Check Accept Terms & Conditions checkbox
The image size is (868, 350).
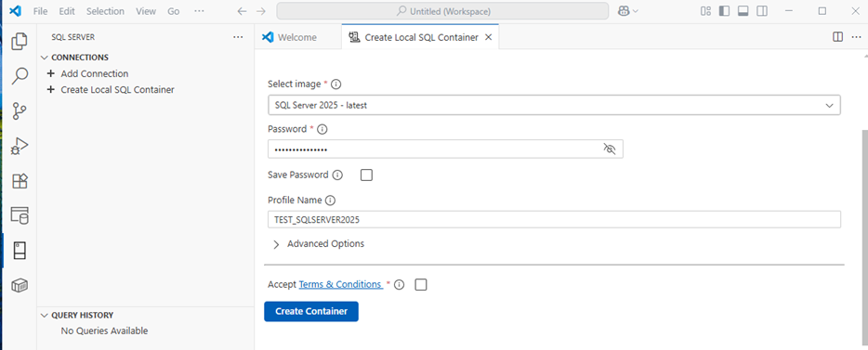click(x=421, y=285)
